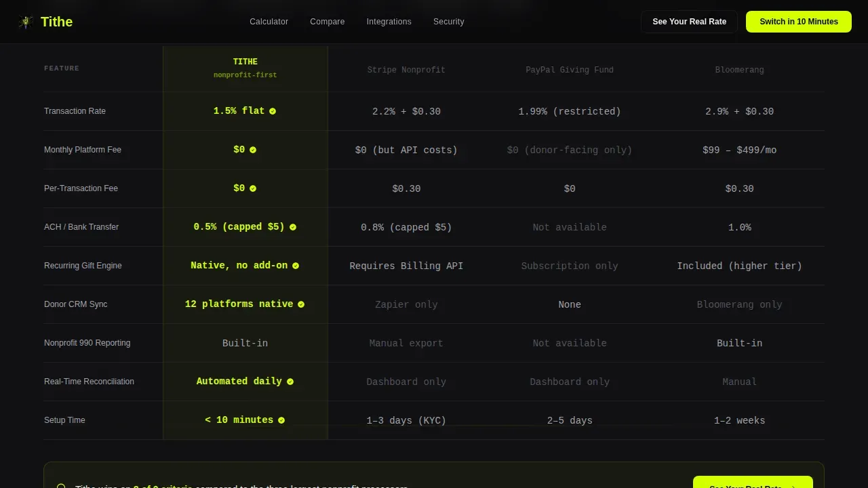Click the Requires Billing API cell

(406, 266)
